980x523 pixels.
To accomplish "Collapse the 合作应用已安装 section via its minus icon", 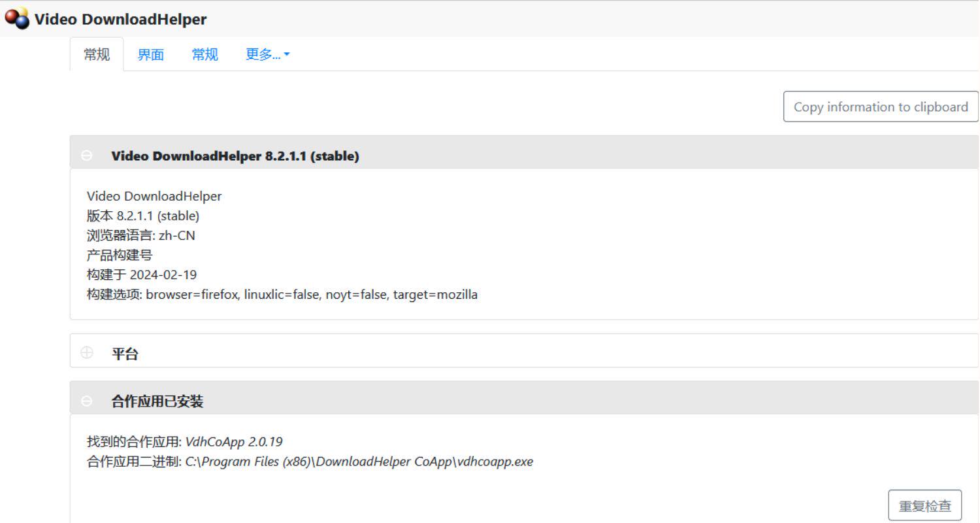I will [86, 401].
